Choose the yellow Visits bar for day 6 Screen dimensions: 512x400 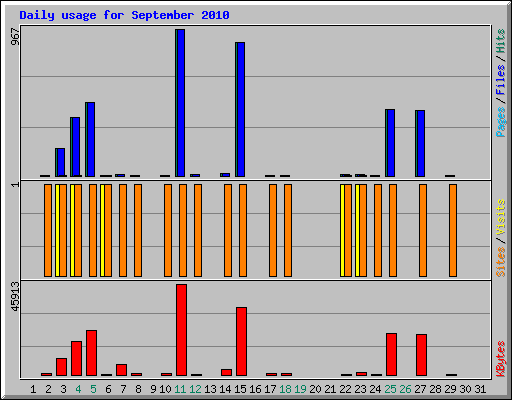(x=102, y=230)
